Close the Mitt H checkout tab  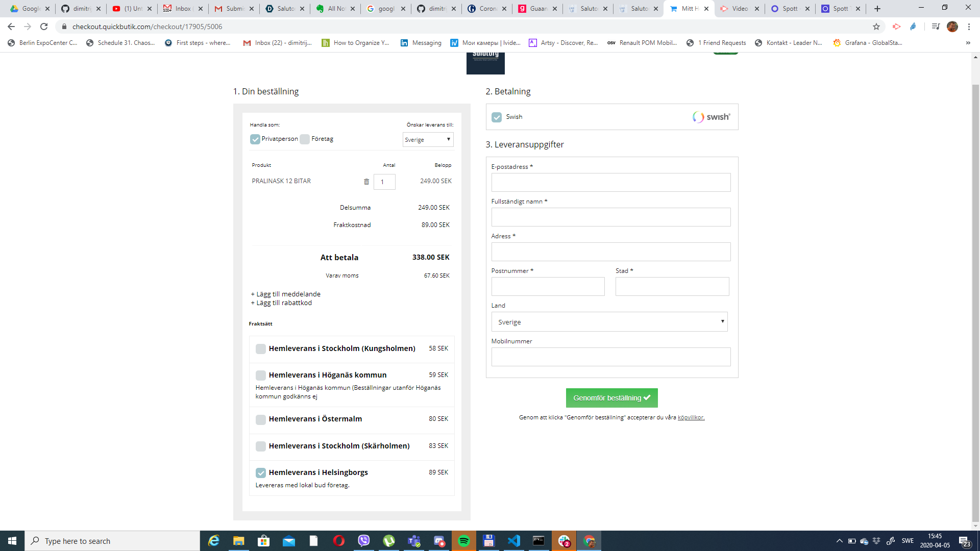(x=706, y=9)
